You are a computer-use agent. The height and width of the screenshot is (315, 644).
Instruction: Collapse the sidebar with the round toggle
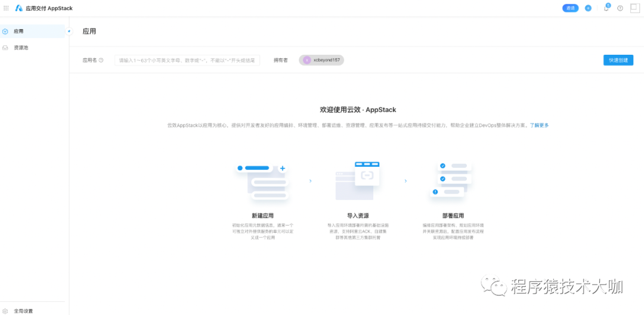pyautogui.click(x=69, y=31)
